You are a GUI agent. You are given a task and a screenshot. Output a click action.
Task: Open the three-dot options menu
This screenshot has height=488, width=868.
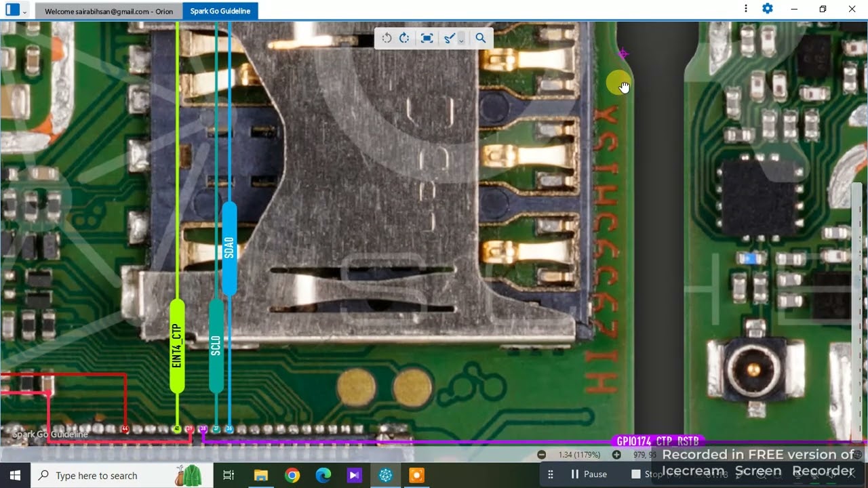pyautogui.click(x=746, y=9)
